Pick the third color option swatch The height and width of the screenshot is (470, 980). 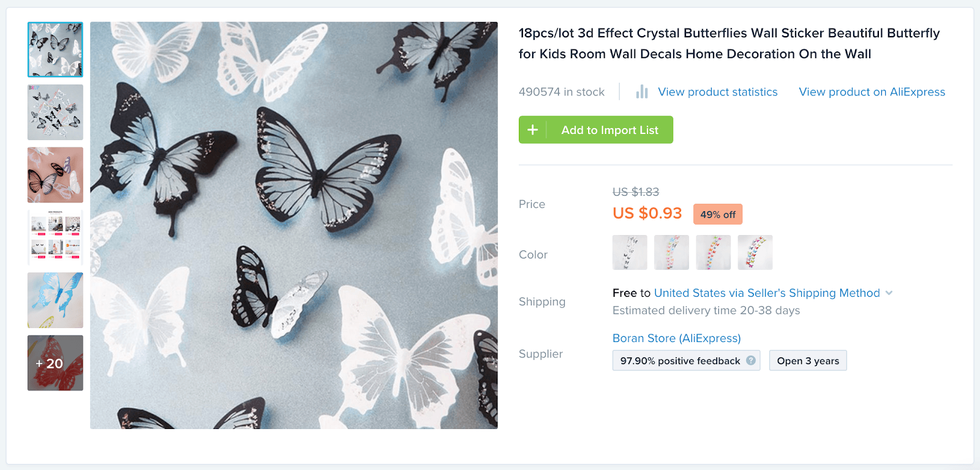[x=713, y=252]
